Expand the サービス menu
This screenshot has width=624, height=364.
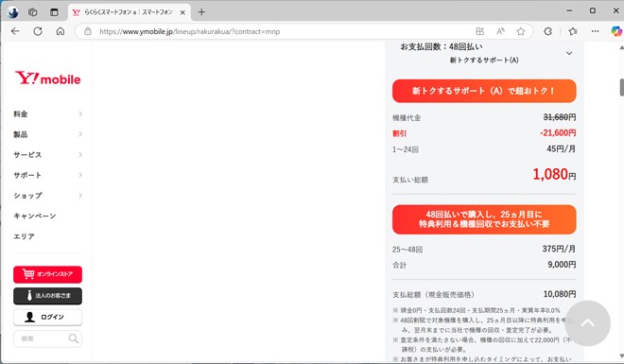click(x=48, y=155)
